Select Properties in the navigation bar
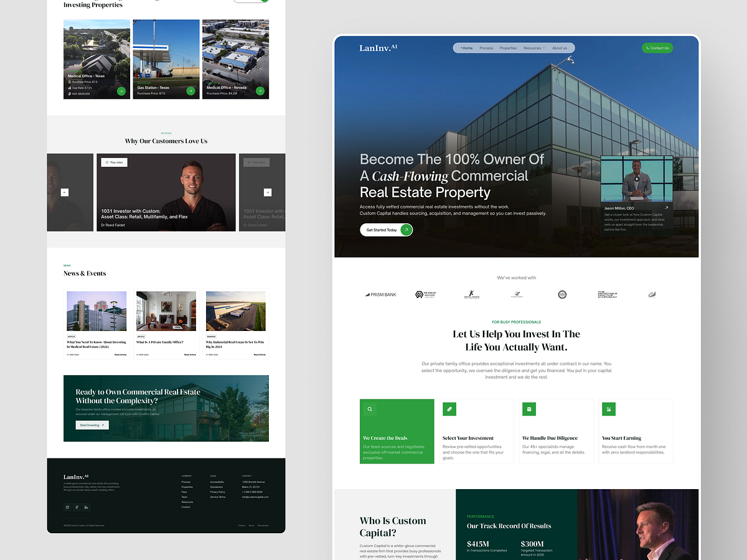 [508, 48]
